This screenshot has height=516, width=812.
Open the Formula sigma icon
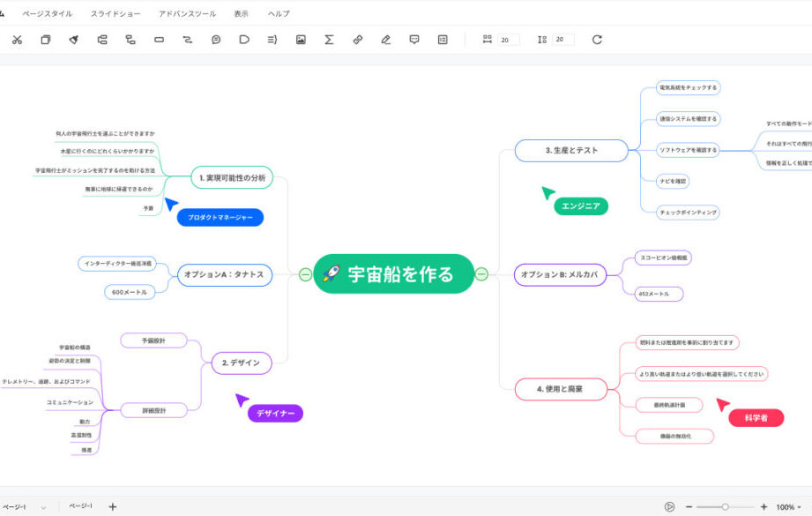coord(329,40)
